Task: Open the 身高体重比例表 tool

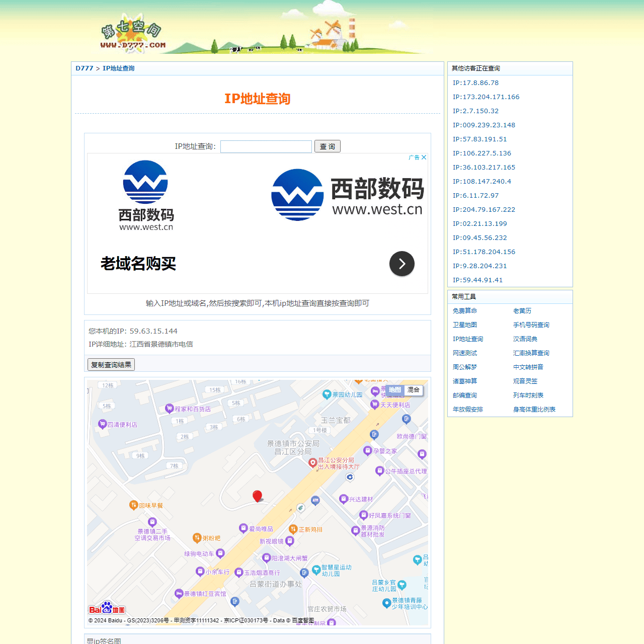Action: coord(534,410)
